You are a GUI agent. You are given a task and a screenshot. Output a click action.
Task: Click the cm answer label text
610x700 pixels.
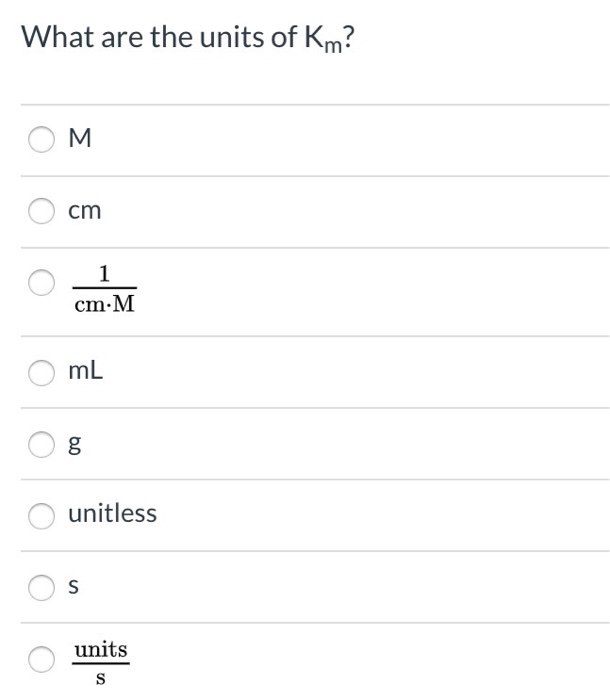point(85,211)
